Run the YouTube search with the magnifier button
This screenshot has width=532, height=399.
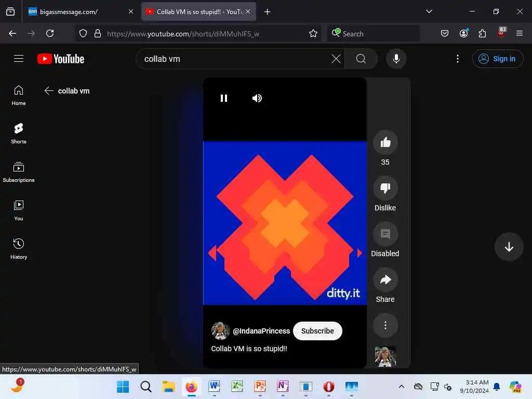[361, 59]
